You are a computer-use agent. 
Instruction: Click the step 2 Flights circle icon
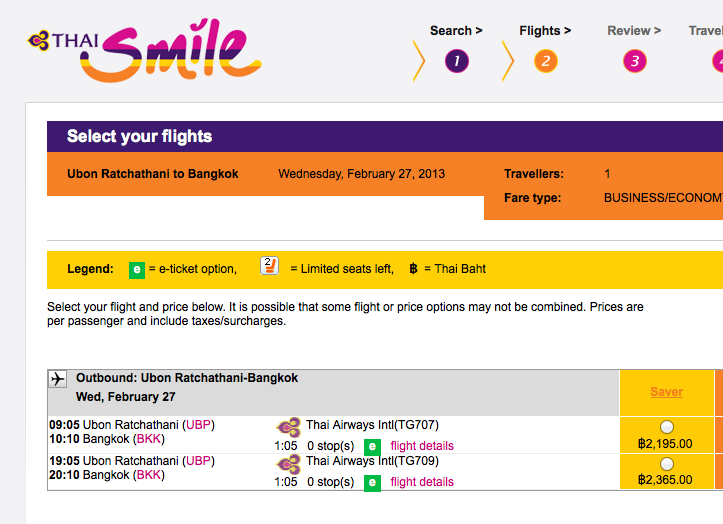[545, 61]
